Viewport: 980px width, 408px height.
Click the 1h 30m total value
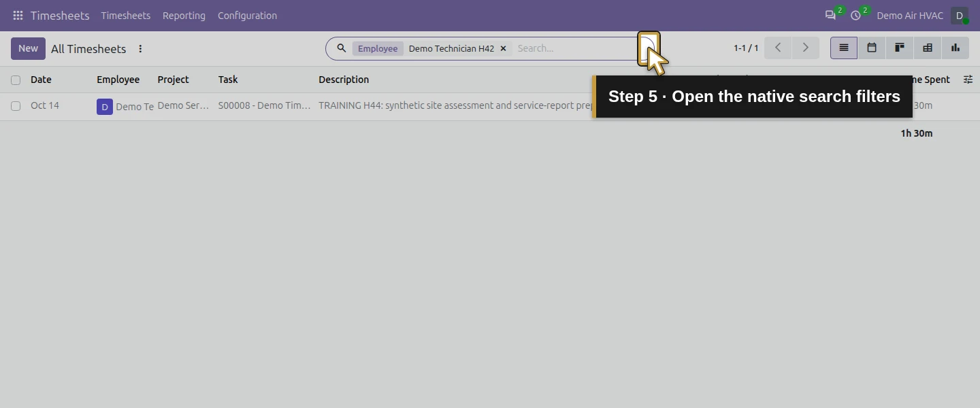click(917, 133)
